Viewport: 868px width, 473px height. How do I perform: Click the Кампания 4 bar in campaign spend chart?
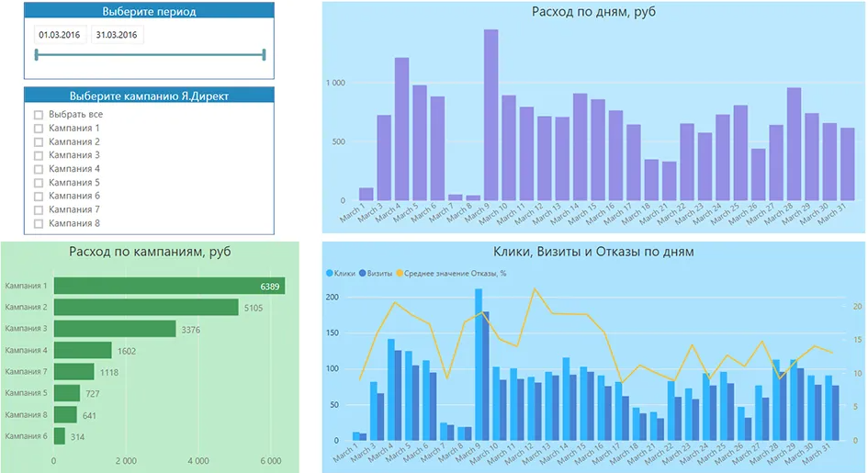[83, 350]
